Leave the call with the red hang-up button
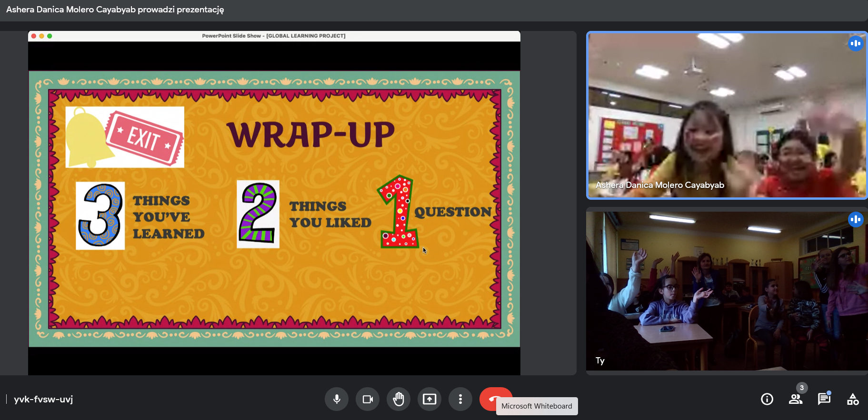 (490, 397)
